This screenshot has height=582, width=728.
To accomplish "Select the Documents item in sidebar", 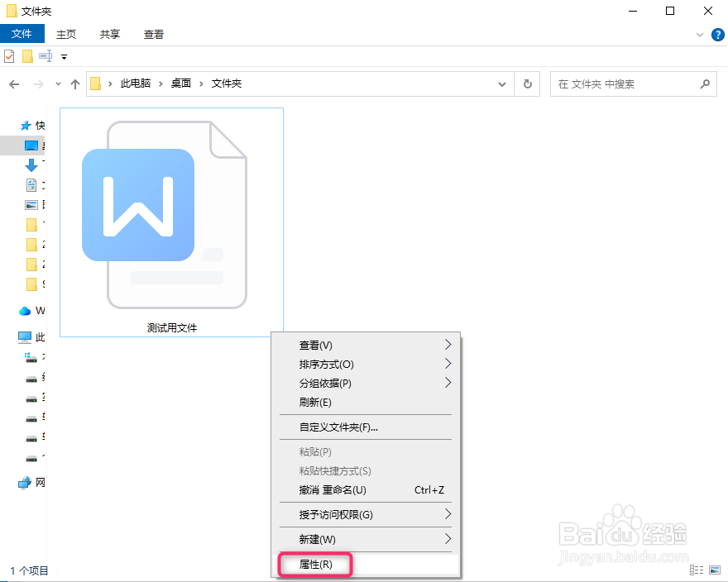I will point(31,185).
